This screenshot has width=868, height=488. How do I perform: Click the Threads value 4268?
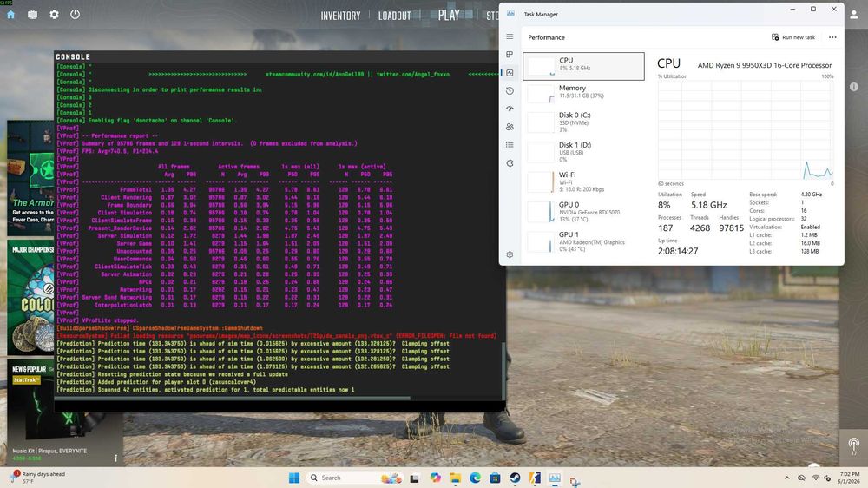tap(700, 228)
